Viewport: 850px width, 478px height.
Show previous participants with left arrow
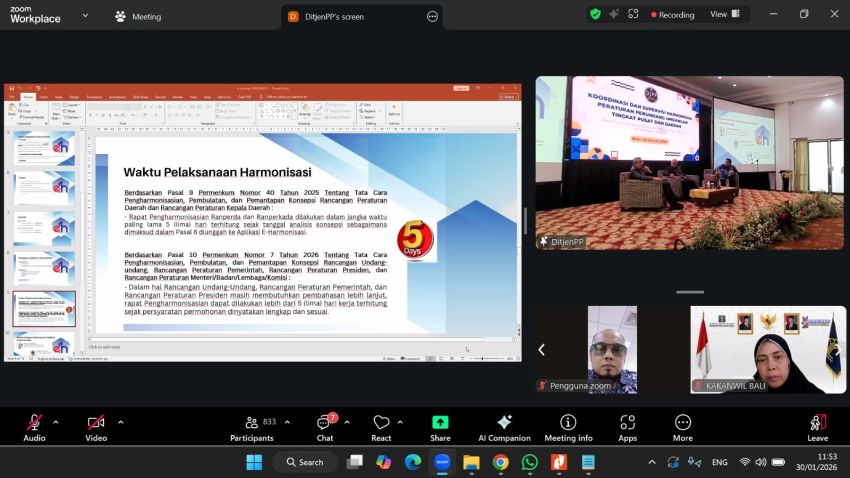click(x=541, y=350)
